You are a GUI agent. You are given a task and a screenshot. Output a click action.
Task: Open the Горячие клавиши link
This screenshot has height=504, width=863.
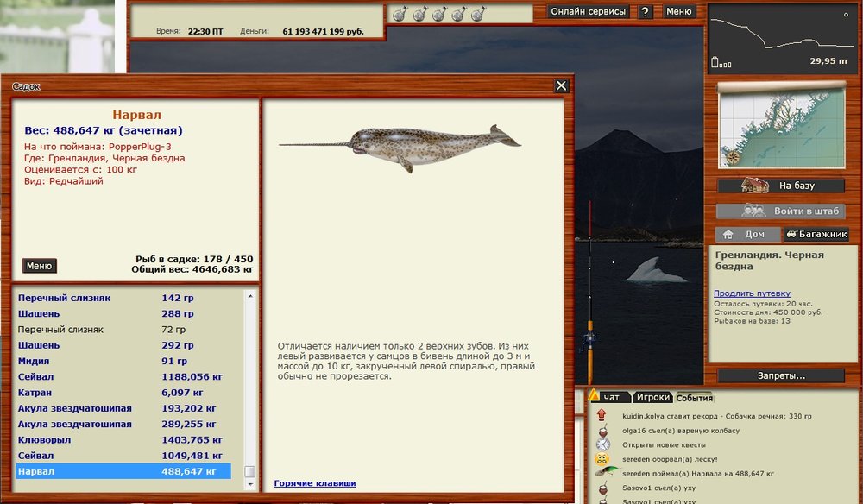[x=314, y=483]
